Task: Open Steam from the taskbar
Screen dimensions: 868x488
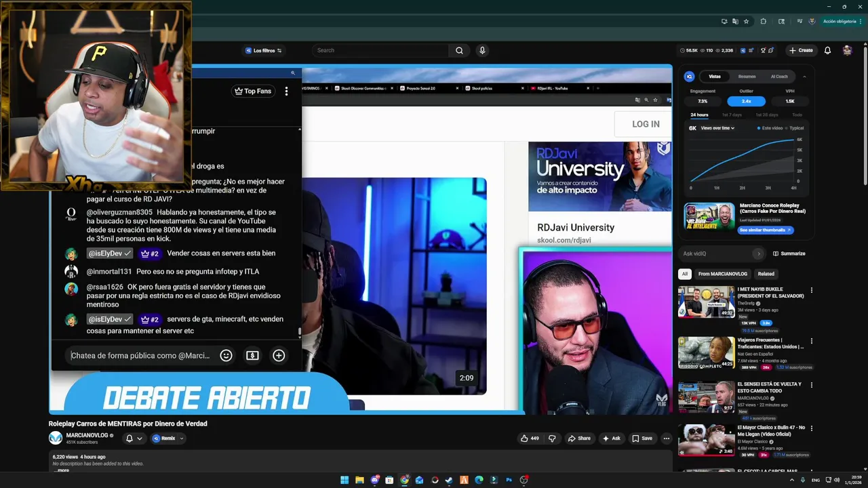Action: 449,480
